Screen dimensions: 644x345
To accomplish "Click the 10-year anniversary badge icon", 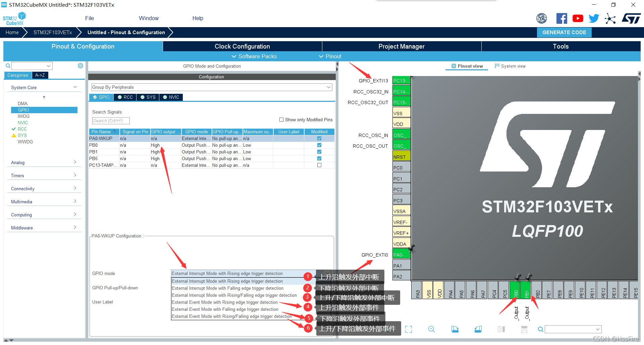I will pos(542,18).
